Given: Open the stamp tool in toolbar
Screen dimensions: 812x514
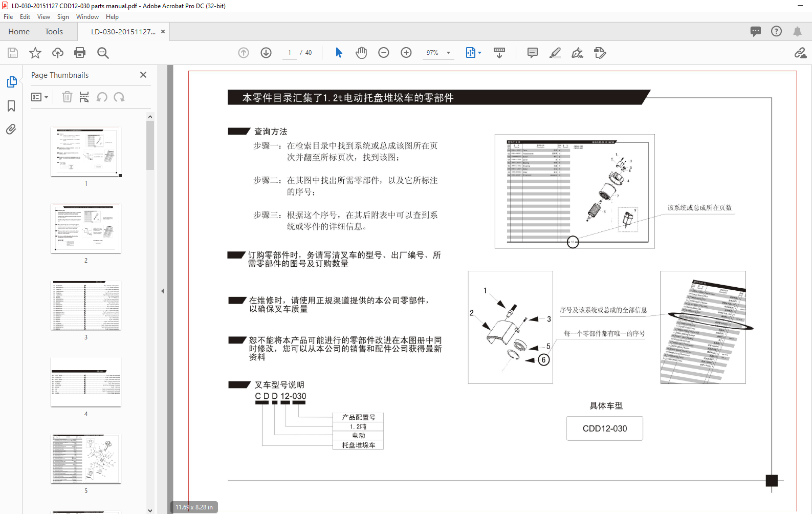Looking at the screenshot, I should pyautogui.click(x=600, y=53).
